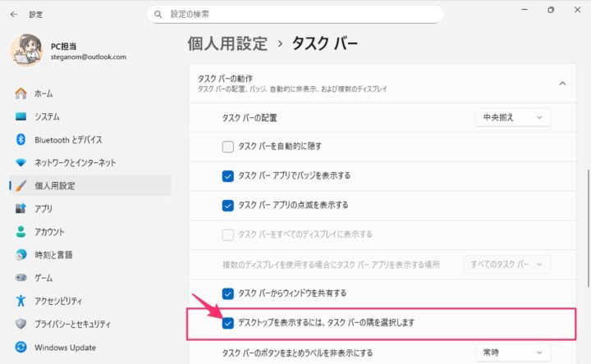Click the 設定の検索 search box
Screen dimensions: 591x364
(x=295, y=14)
